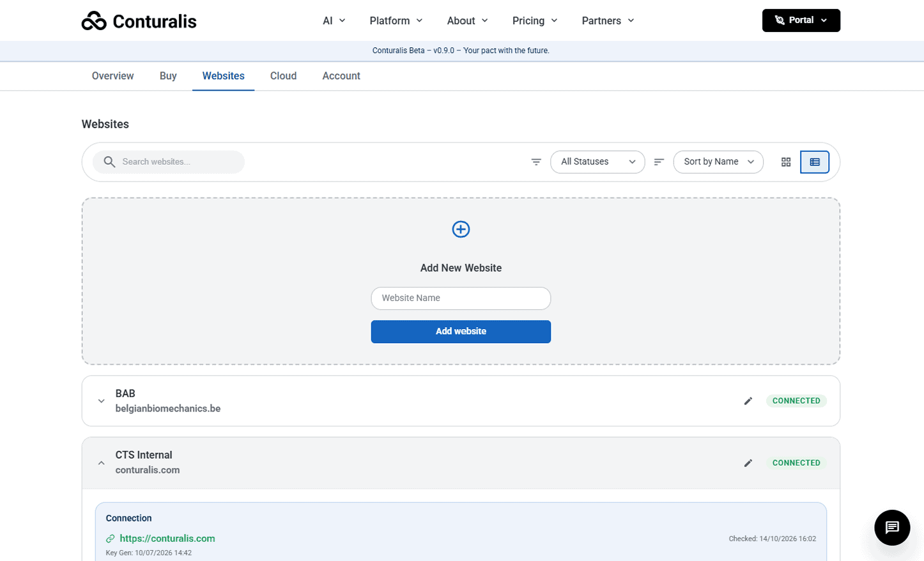924x561 pixels.
Task: Click the link icon beside https://conturalis.com
Action: (x=111, y=539)
